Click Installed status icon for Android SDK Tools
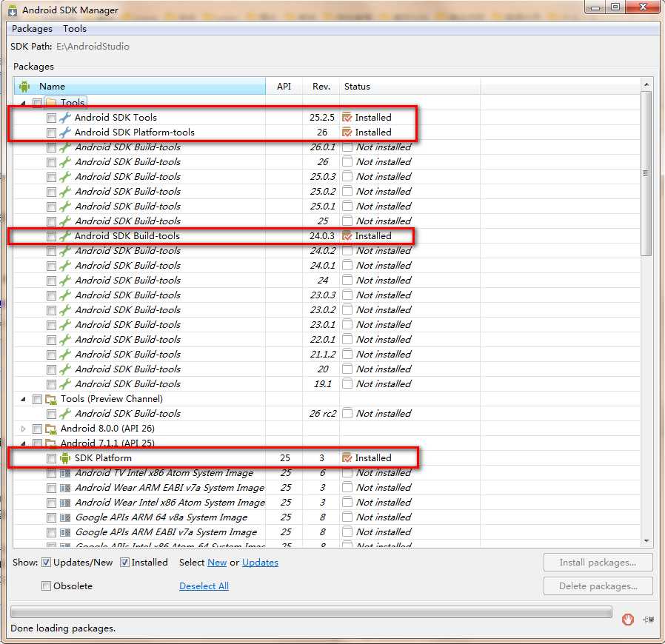Image resolution: width=665 pixels, height=644 pixels. (347, 118)
